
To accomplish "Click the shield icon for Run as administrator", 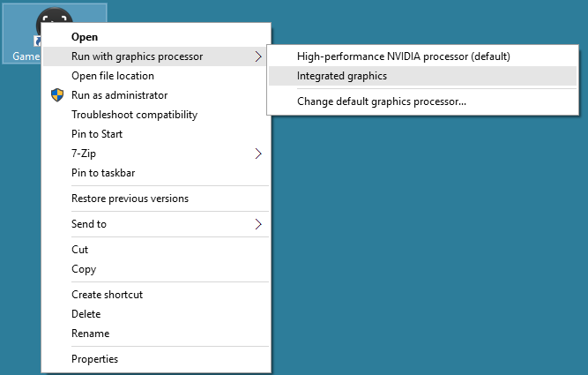I will (x=58, y=95).
